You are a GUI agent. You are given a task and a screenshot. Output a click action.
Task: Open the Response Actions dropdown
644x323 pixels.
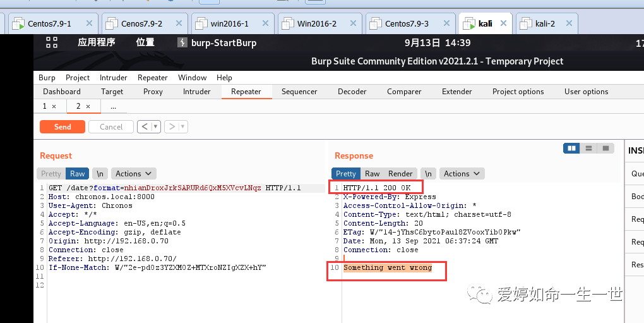point(462,174)
